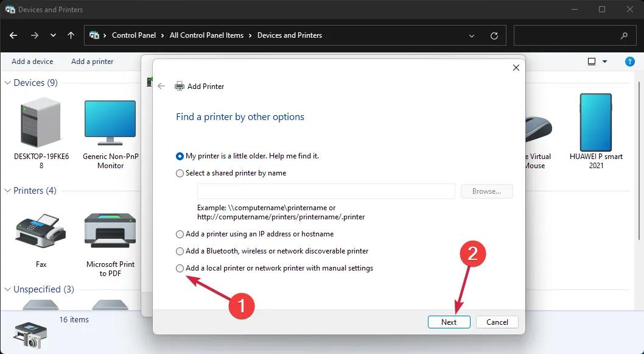Refresh the Devices and Printers view
Viewport: 644px width, 354px height.
(x=494, y=36)
